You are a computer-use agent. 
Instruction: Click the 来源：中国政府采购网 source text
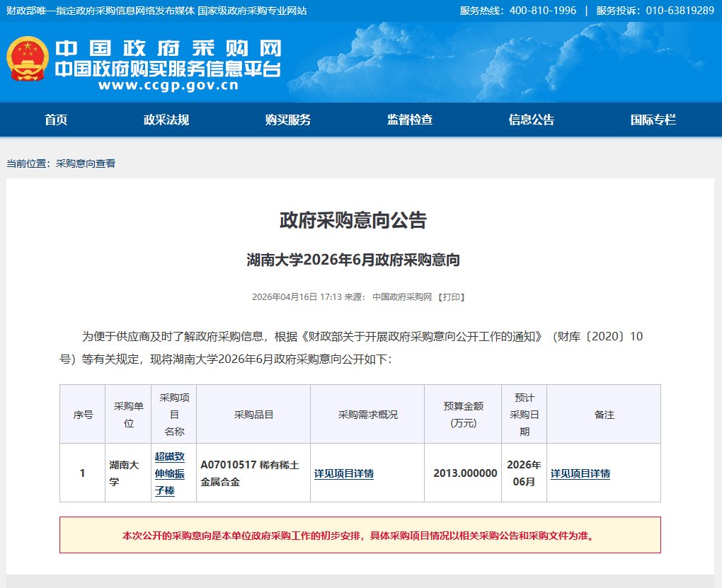click(x=388, y=297)
